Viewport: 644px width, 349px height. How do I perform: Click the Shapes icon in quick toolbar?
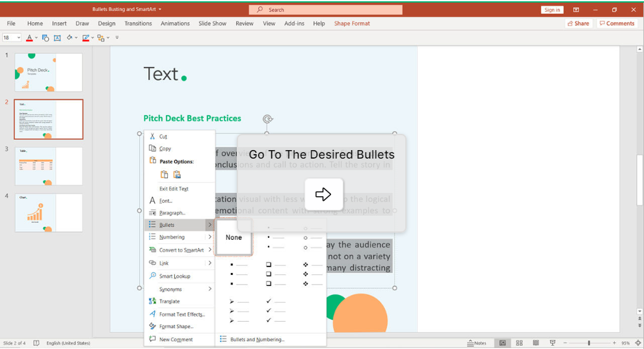46,38
